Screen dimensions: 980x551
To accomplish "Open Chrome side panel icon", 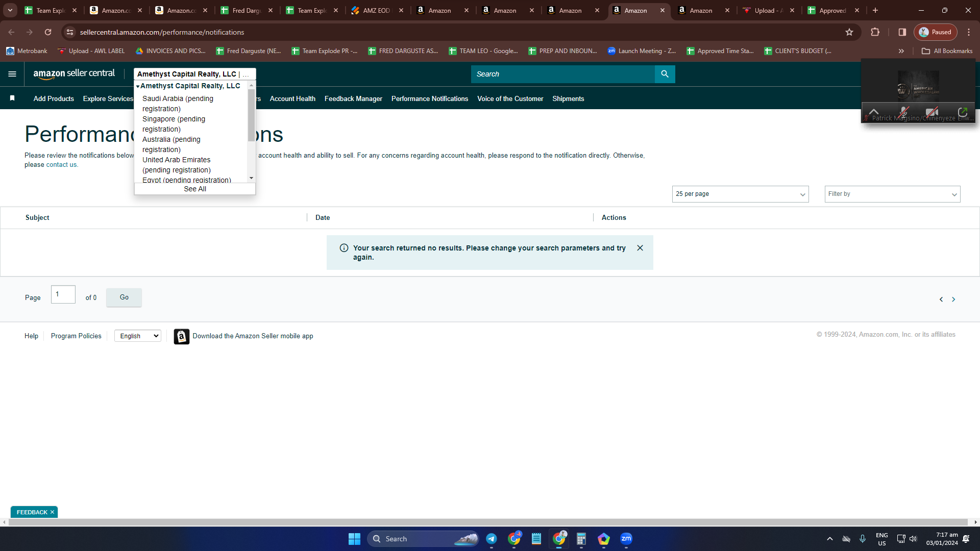I will [x=902, y=32].
